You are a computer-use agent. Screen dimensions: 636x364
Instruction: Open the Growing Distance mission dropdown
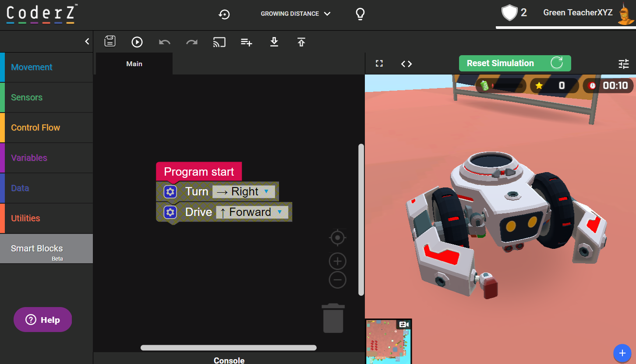coord(295,14)
